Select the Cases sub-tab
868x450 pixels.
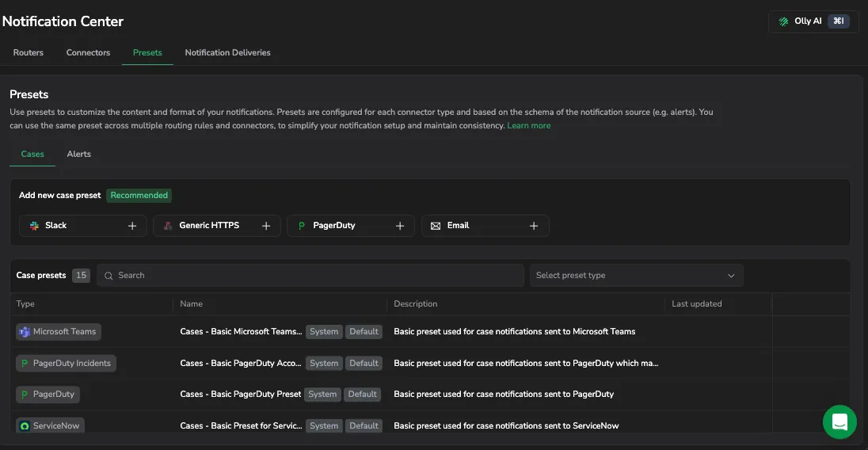point(32,154)
